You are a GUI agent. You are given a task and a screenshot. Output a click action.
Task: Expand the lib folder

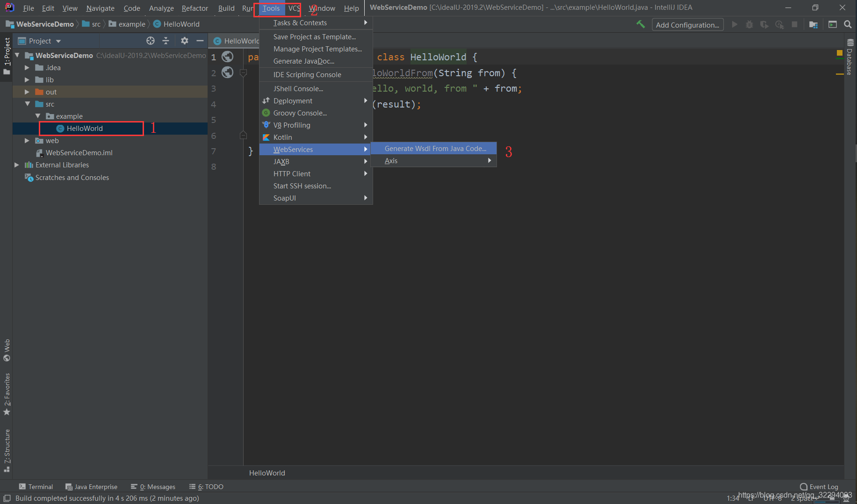pyautogui.click(x=27, y=79)
